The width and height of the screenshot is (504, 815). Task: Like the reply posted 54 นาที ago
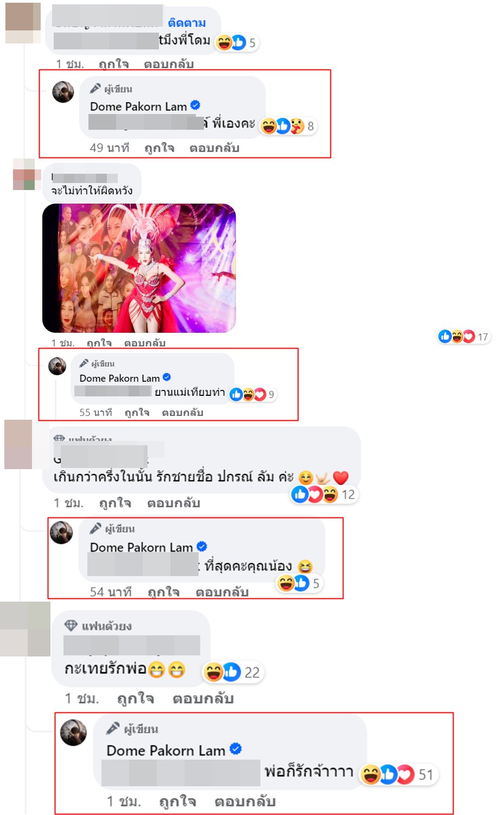163,592
